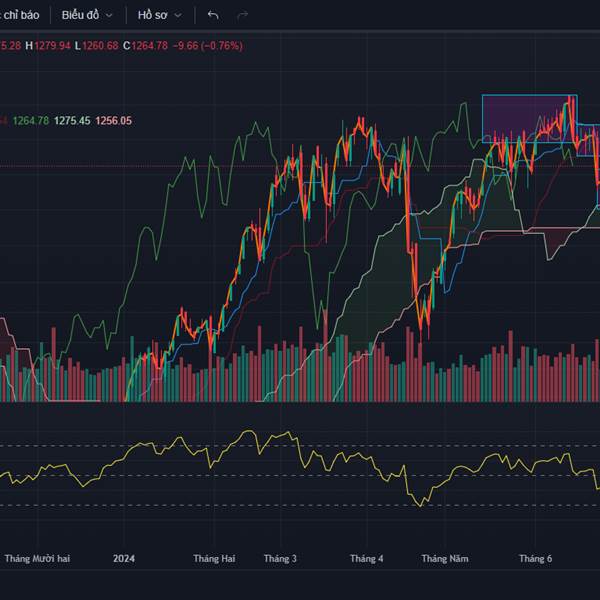Click the redo arrow icon
The height and width of the screenshot is (600, 600).
[242, 15]
